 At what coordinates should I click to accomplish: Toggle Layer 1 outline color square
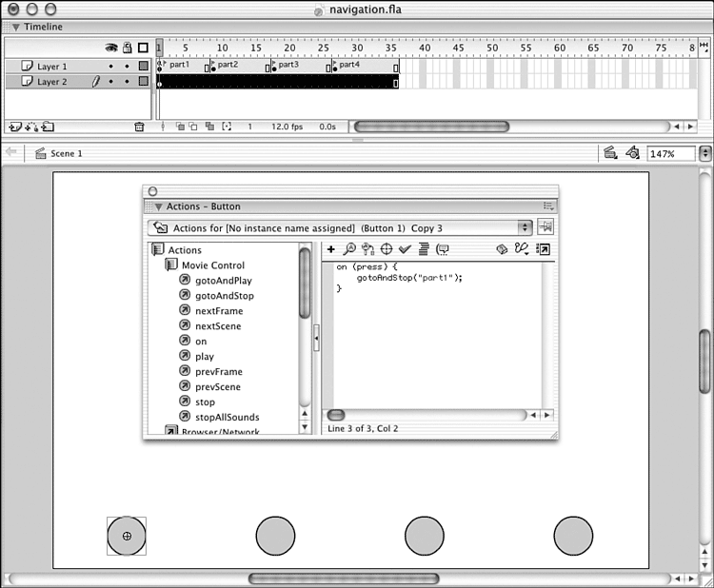pyautogui.click(x=144, y=66)
